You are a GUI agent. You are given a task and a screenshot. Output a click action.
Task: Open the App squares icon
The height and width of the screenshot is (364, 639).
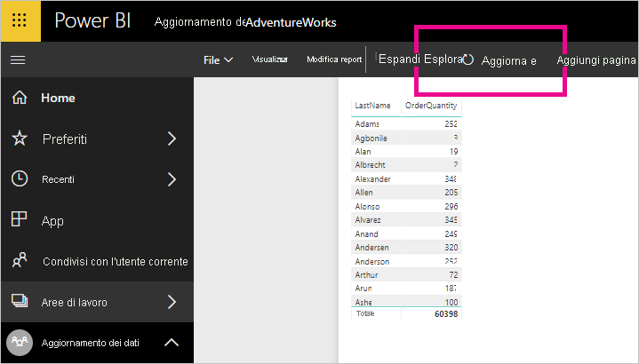(19, 219)
